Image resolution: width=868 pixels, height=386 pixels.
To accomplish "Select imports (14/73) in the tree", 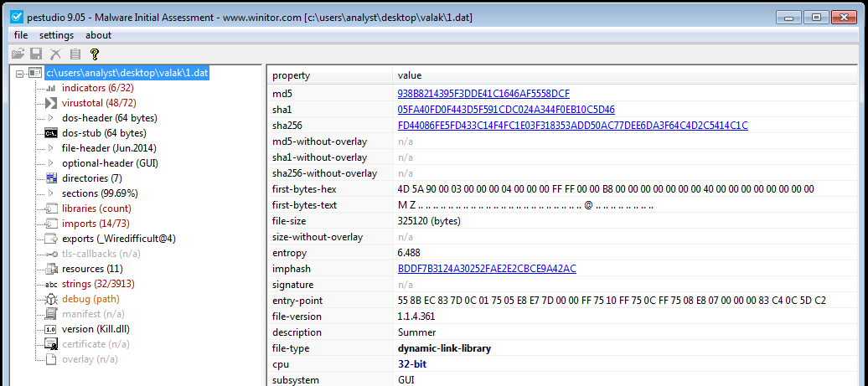I will pos(96,224).
